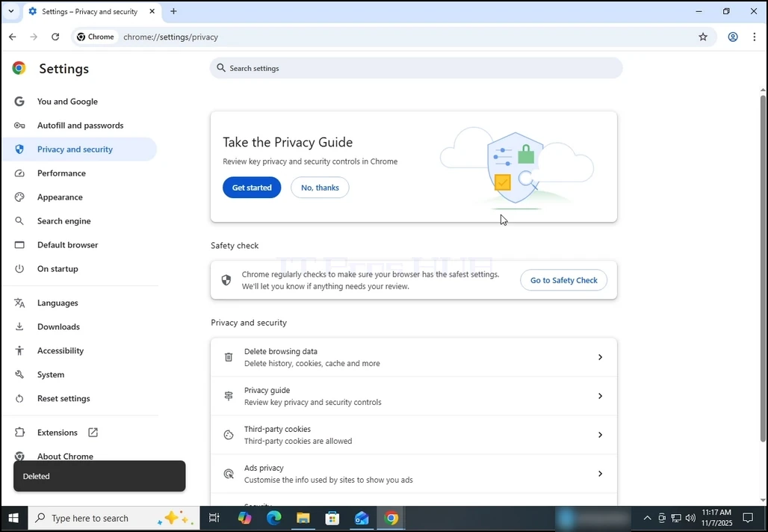Click the volume speaker tray icon

pos(690,519)
